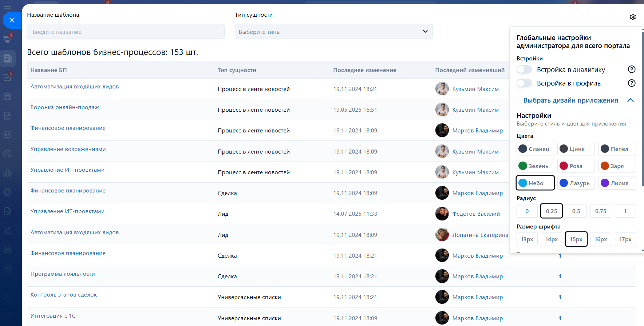This screenshot has height=326, width=644.
Task: Close the slider panel with the X button
Action: pyautogui.click(x=12, y=20)
